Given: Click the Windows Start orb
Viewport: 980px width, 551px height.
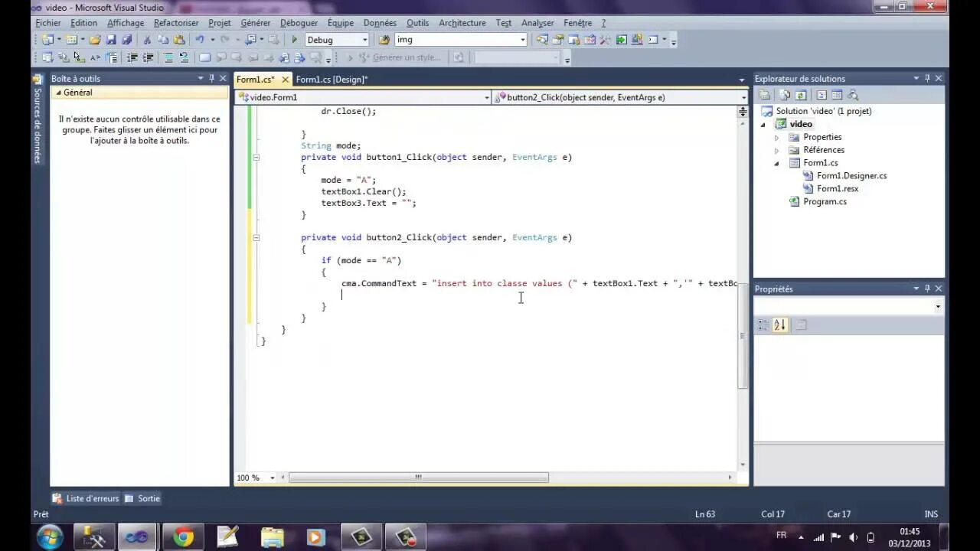Looking at the screenshot, I should pos(50,537).
